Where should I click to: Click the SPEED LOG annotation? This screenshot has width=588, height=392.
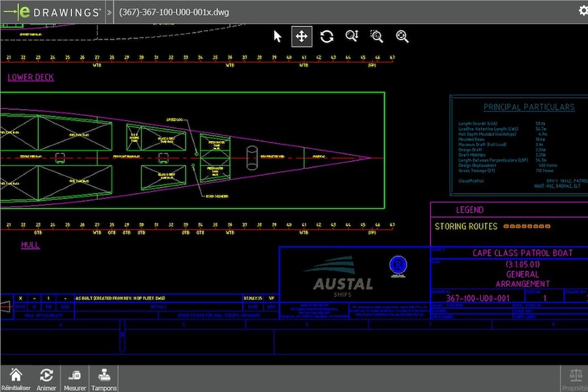tap(175, 119)
